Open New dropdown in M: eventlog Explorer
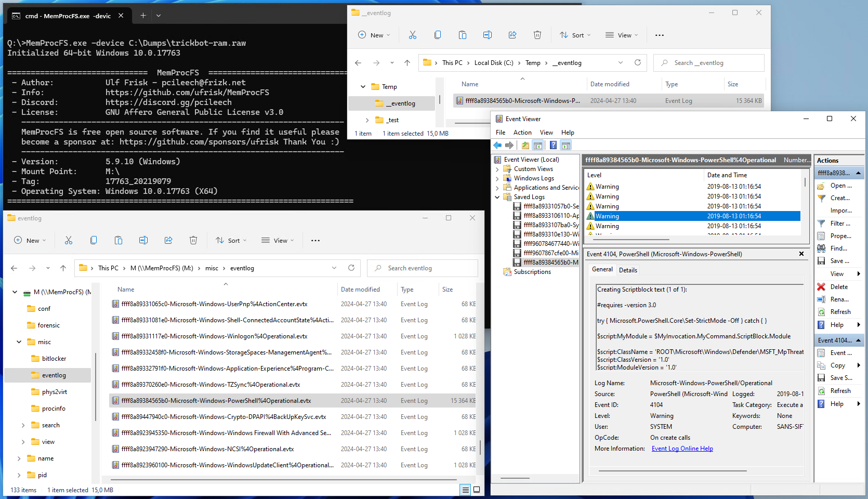This screenshot has height=499, width=868. click(x=30, y=240)
